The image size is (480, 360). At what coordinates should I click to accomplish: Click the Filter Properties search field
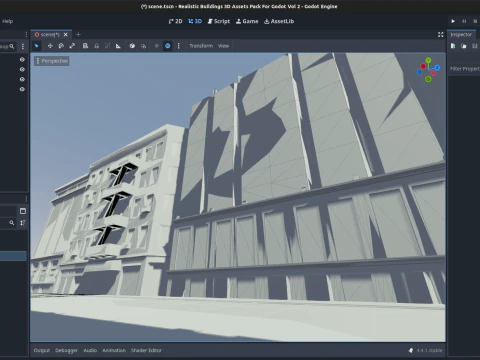465,69
